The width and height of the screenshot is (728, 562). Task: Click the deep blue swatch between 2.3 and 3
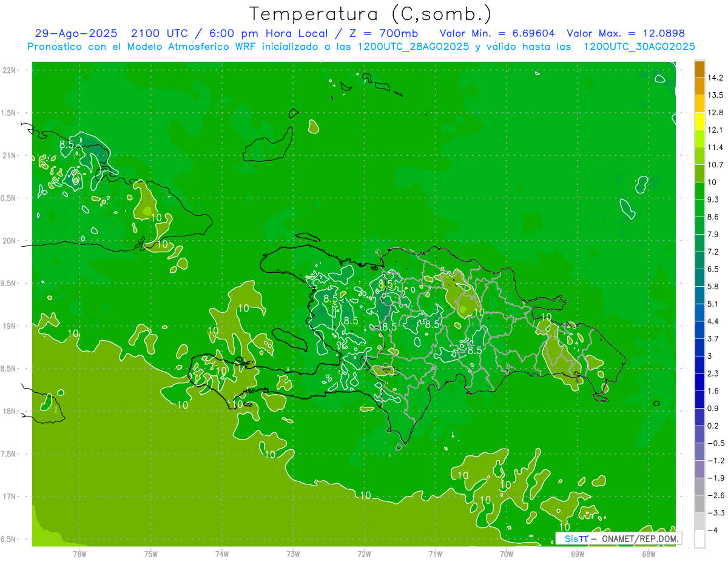pyautogui.click(x=699, y=365)
